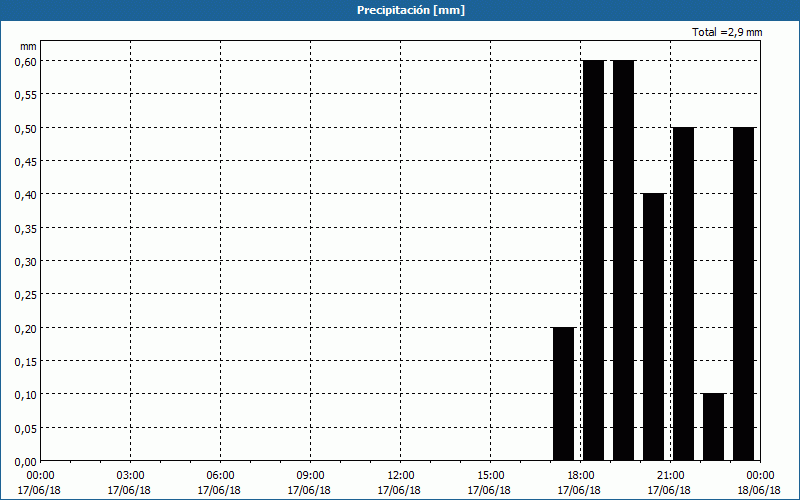The height and width of the screenshot is (500, 800).
Task: Pick the 0,45 y-axis value
Action: [x=26, y=161]
